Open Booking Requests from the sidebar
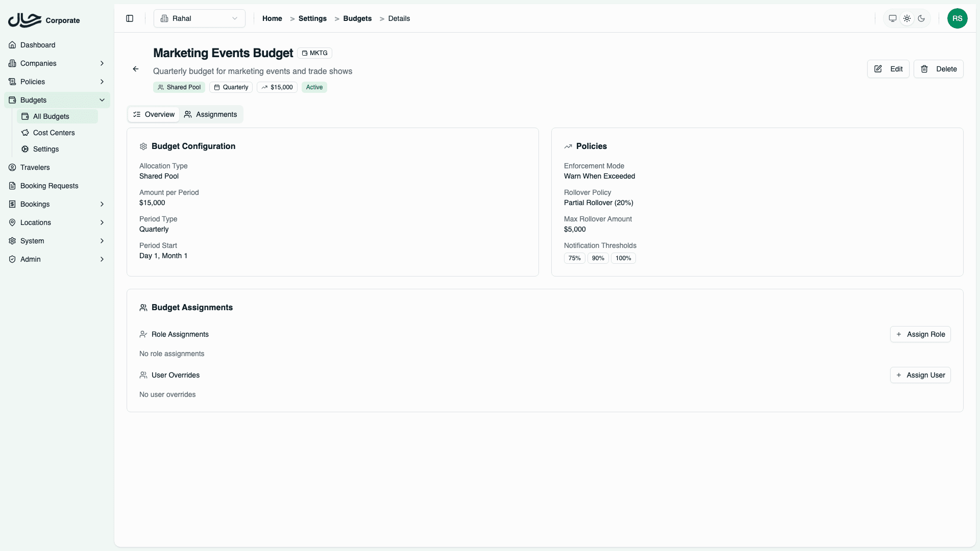Image resolution: width=980 pixels, height=551 pixels. 48,186
